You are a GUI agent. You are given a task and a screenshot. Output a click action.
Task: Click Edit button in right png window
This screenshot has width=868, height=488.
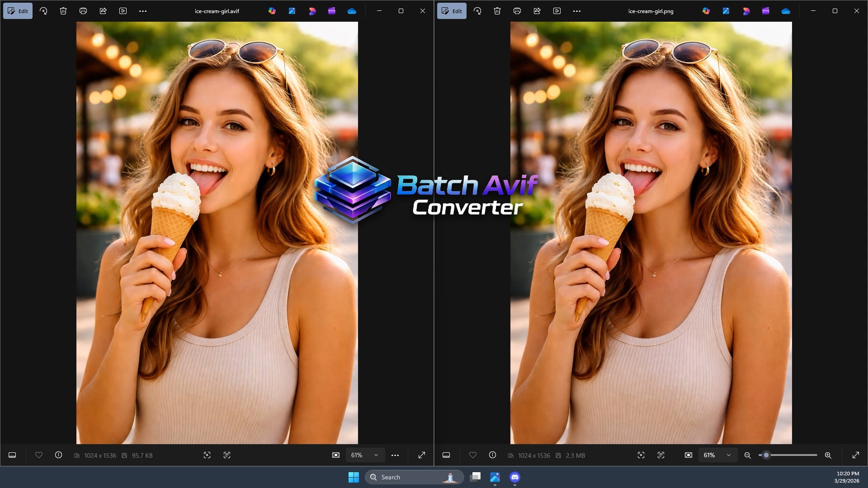click(x=452, y=11)
